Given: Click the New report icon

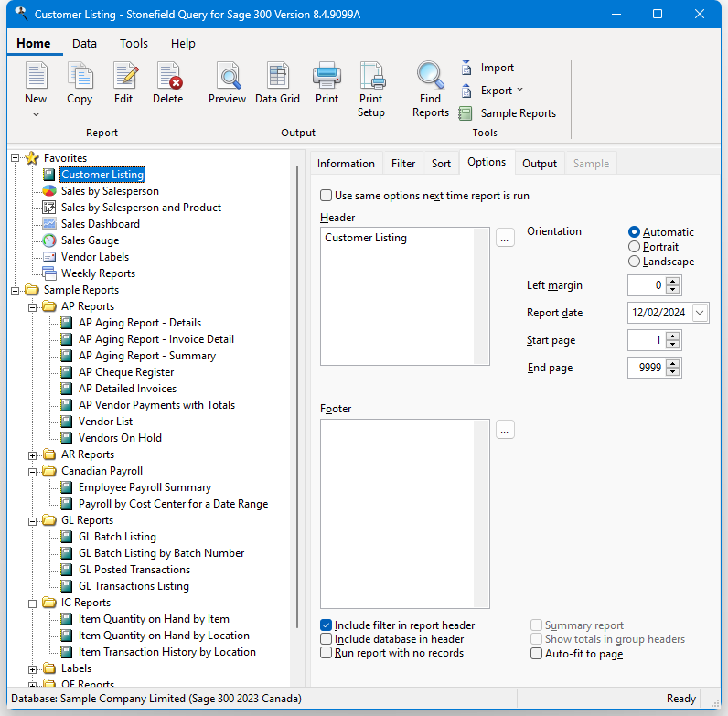Looking at the screenshot, I should click(37, 76).
